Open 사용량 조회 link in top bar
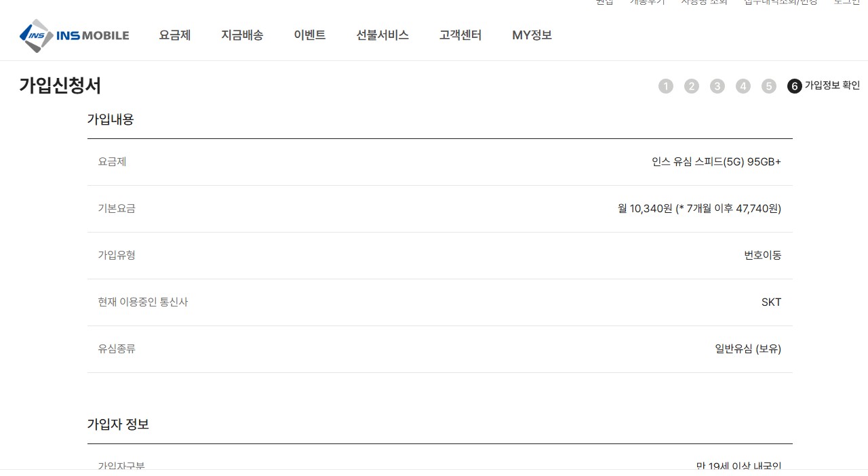This screenshot has height=476, width=868. [704, 2]
